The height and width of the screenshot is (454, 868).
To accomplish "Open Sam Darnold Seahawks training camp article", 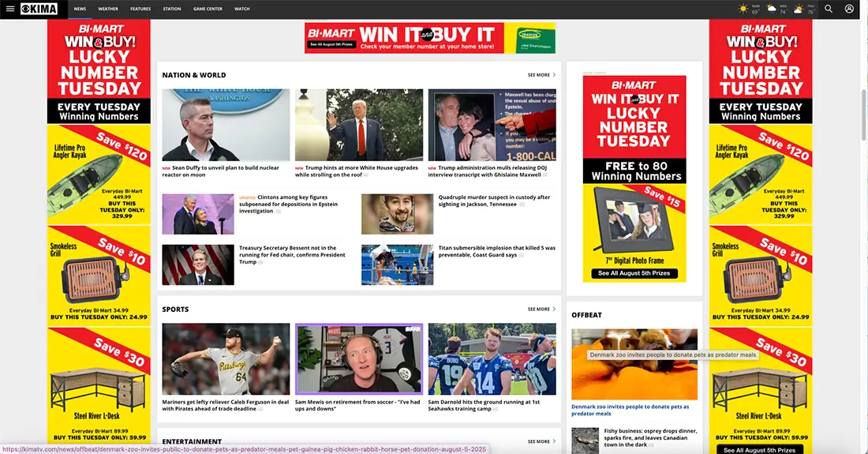I will (x=484, y=405).
